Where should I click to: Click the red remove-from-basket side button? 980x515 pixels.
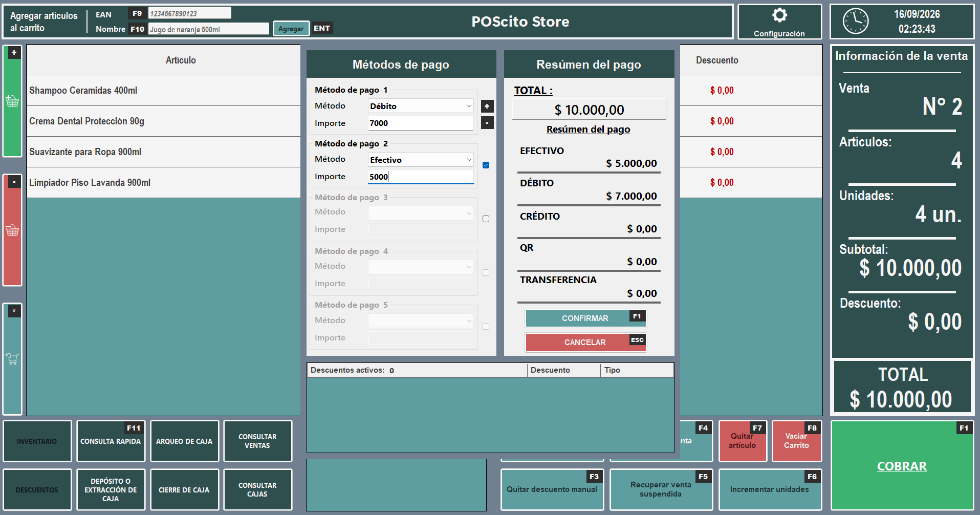point(12,230)
